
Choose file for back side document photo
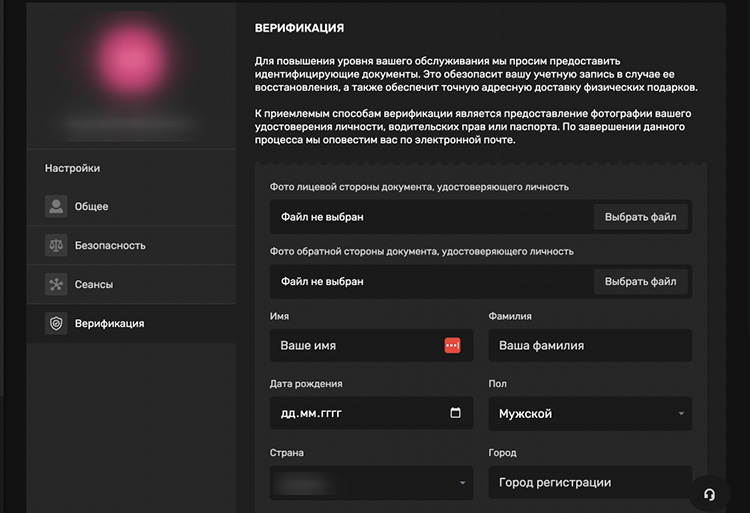coord(640,282)
